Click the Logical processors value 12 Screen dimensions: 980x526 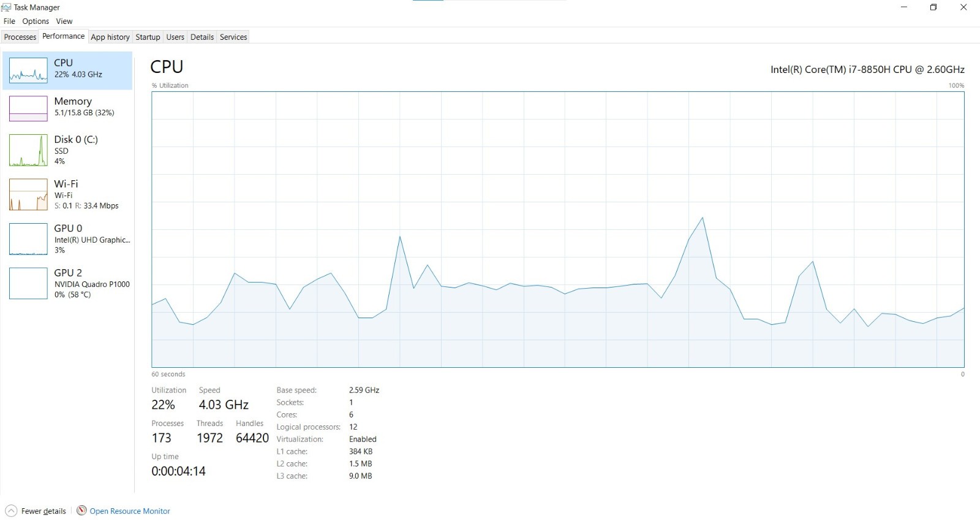point(353,427)
